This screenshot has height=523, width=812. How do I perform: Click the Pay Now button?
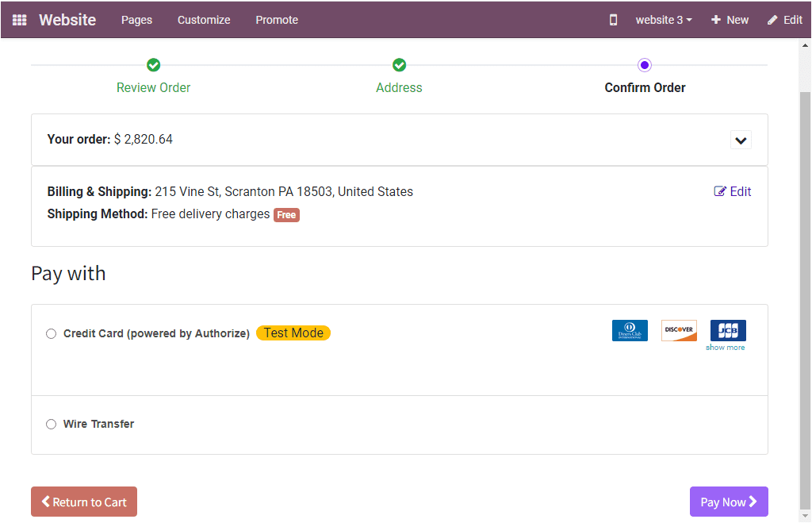click(728, 501)
